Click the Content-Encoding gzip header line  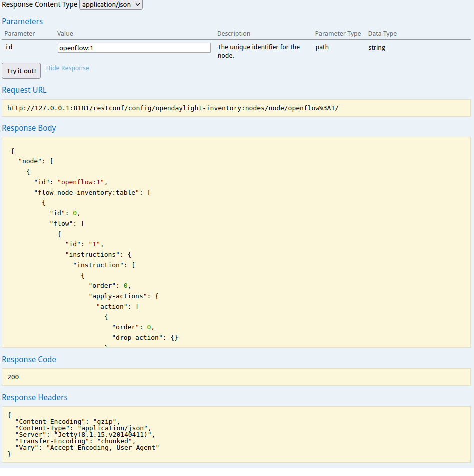[x=68, y=422]
